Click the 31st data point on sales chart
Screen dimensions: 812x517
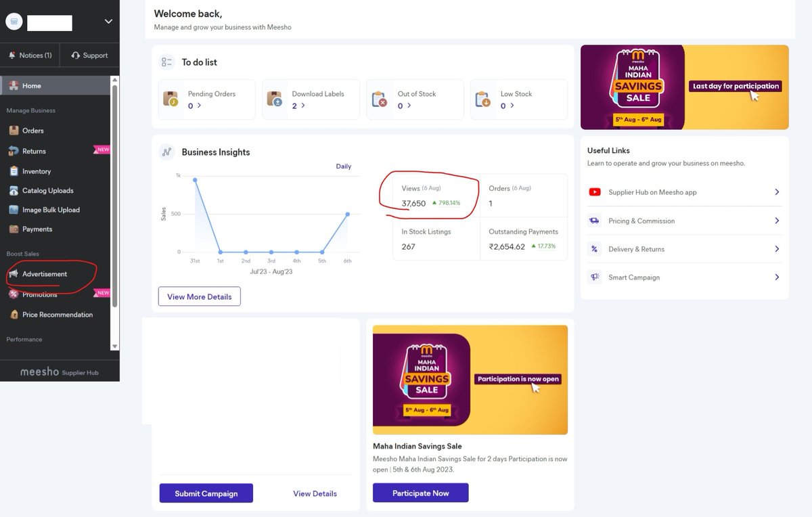tap(195, 180)
